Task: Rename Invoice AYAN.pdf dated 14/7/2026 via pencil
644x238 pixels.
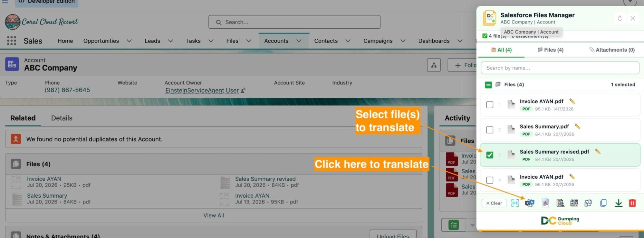Action: click(x=572, y=101)
